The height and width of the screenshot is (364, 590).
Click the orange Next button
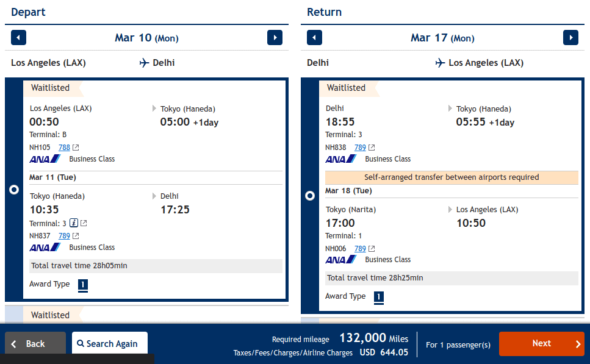click(541, 344)
